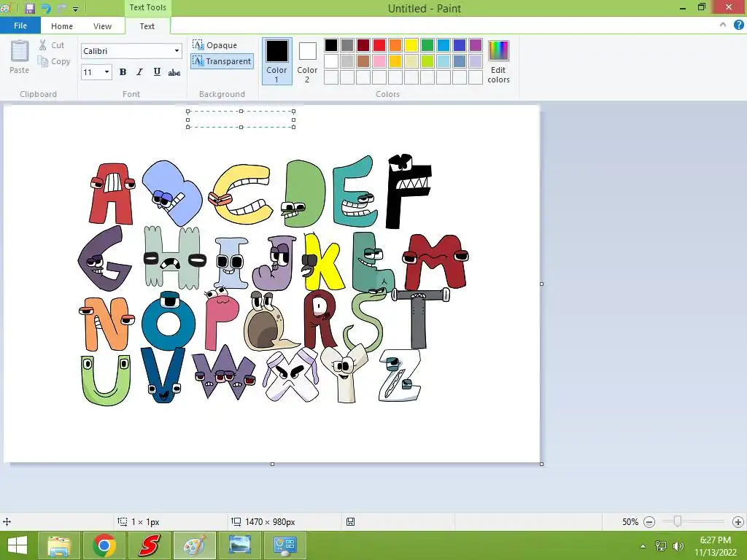Click the zoom out minus button
The width and height of the screenshot is (747, 560).
(649, 522)
